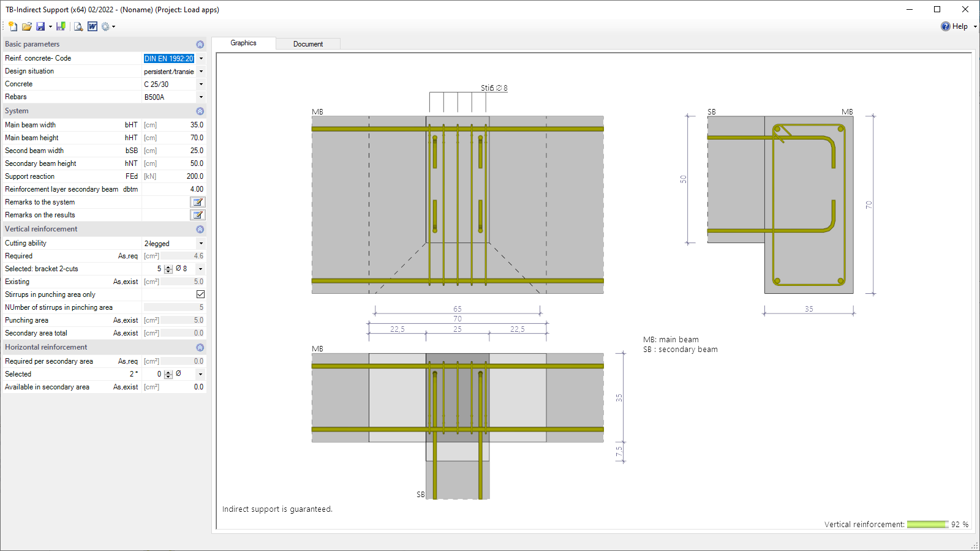Collapse the Vertical reinforcement section

click(x=200, y=229)
